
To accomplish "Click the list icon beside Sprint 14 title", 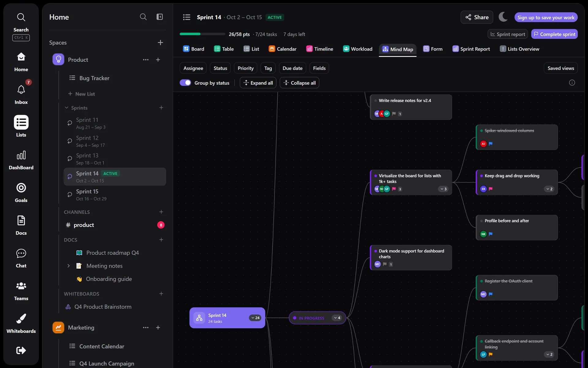I will coord(187,17).
